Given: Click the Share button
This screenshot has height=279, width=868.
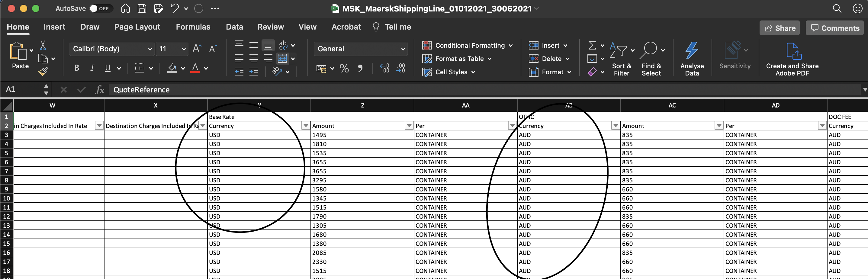Looking at the screenshot, I should (780, 28).
